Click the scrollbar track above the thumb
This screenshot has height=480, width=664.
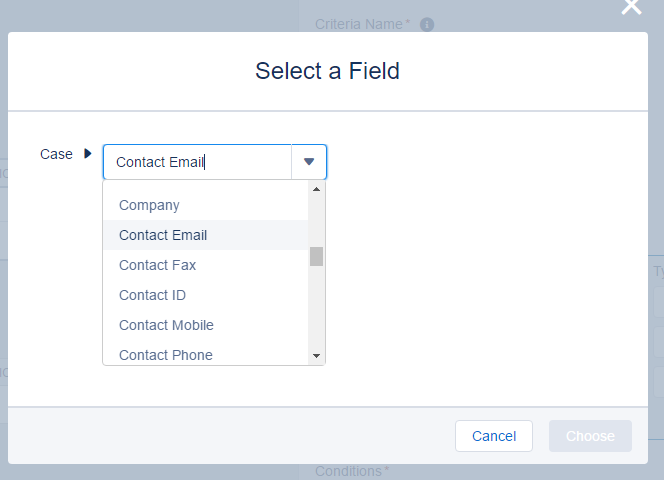coord(316,221)
